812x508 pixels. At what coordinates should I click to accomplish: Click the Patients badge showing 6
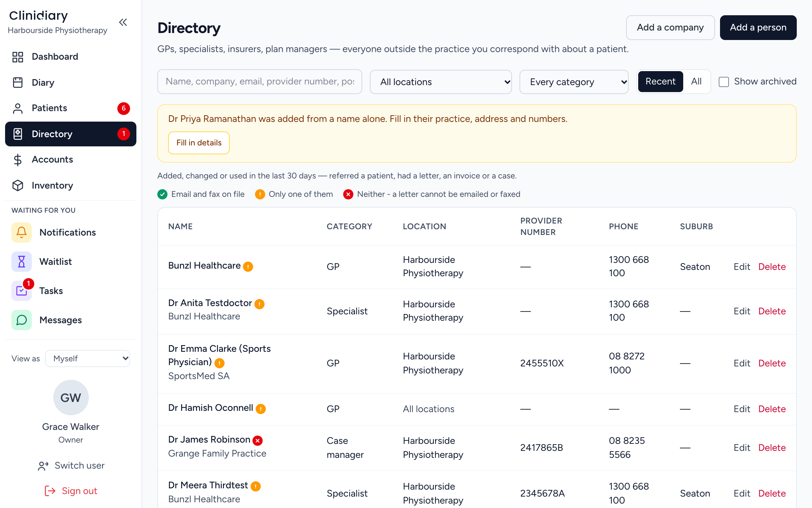123,108
